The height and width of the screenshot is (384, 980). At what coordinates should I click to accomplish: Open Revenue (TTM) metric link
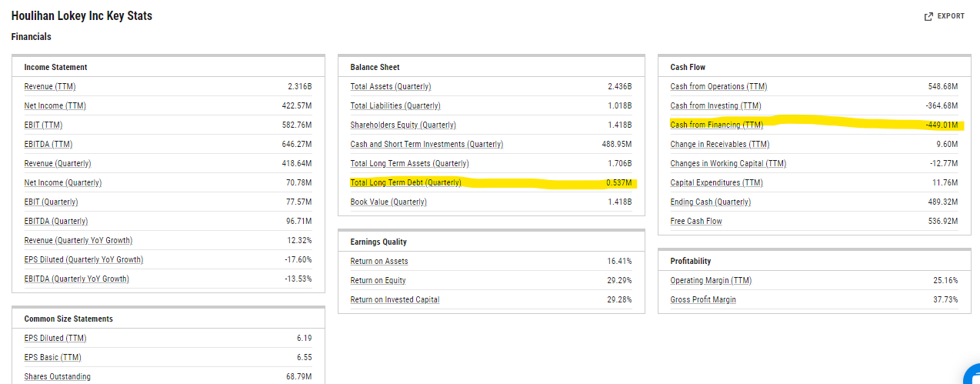tap(50, 86)
